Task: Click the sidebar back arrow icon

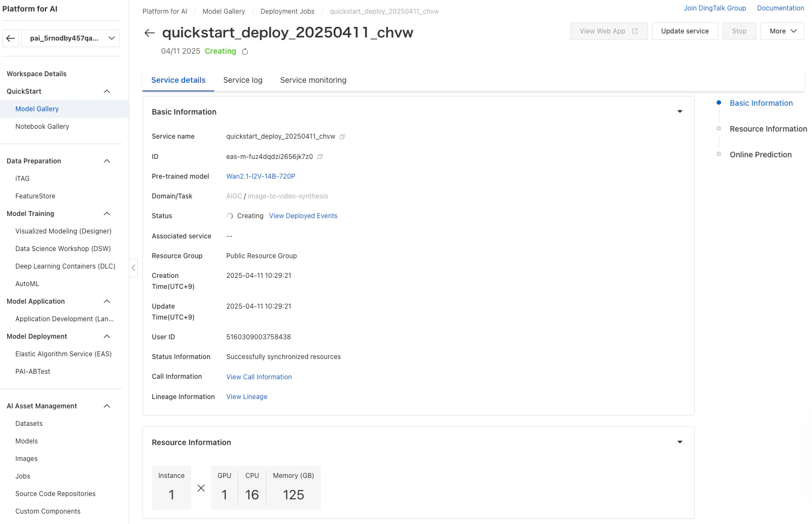Action: point(10,38)
